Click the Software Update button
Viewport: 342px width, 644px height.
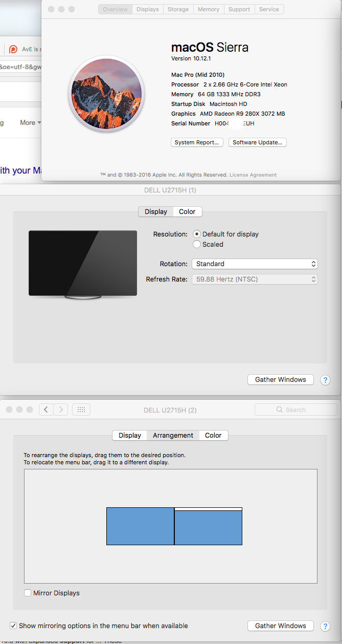[258, 142]
